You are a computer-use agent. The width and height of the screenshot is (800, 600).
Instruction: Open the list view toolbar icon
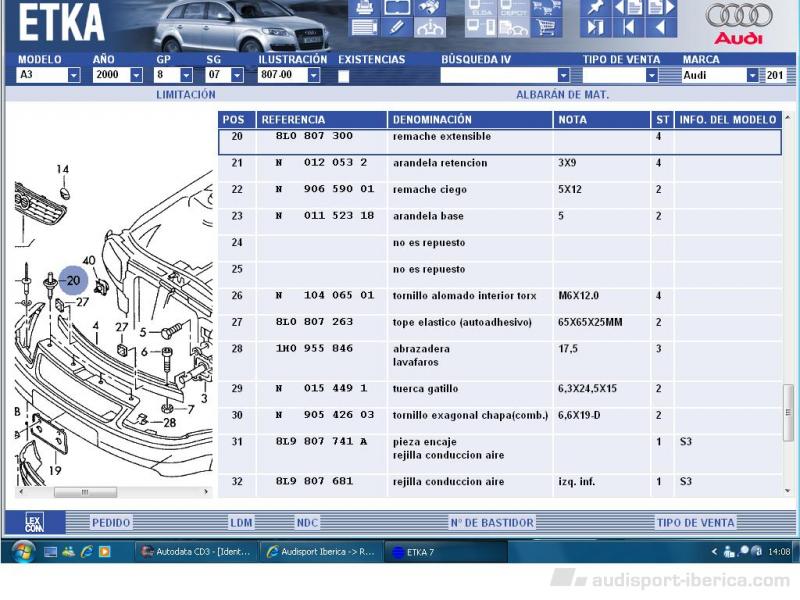(364, 27)
